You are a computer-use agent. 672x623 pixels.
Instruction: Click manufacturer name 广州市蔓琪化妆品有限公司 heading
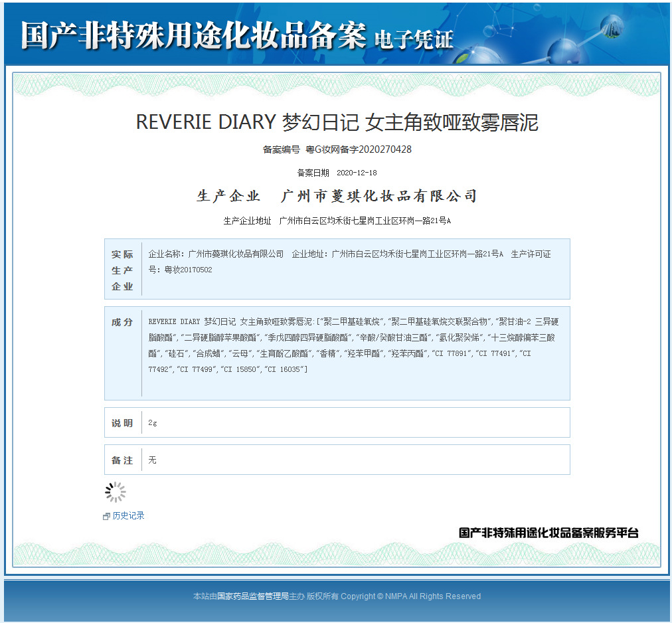pos(379,196)
